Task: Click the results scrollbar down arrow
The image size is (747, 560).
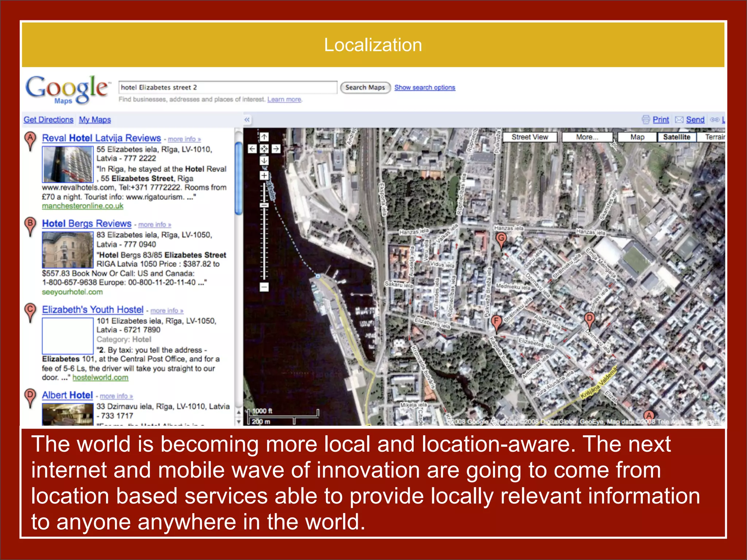Action: (239, 421)
